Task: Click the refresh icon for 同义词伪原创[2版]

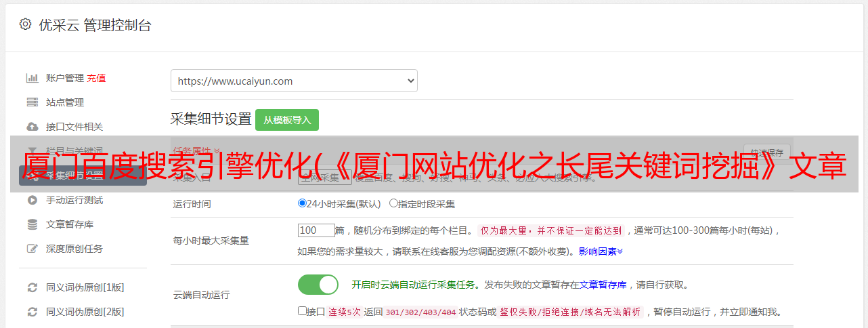Action: (x=32, y=312)
